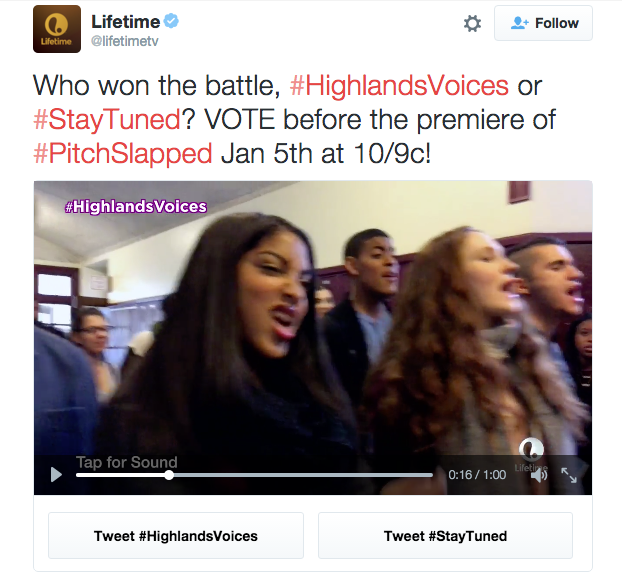The image size is (622, 582).
Task: Click Tweet #StayTuned button
Action: (445, 536)
